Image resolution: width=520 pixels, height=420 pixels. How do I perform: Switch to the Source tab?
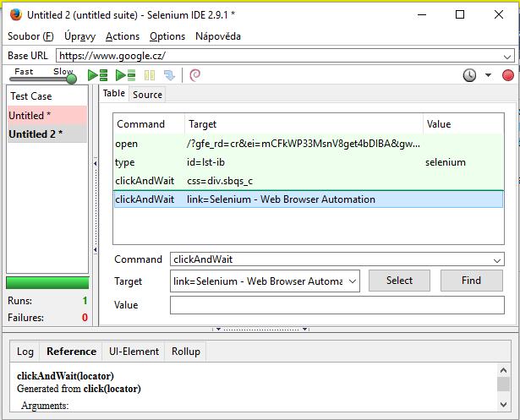click(147, 95)
